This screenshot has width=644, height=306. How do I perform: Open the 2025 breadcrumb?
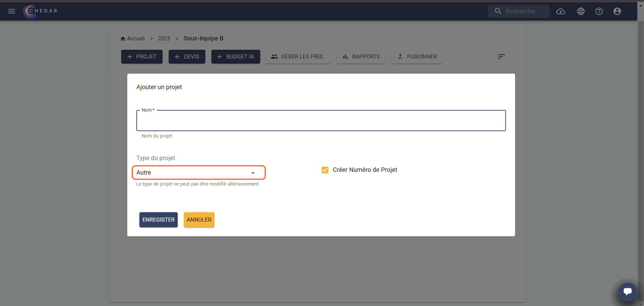click(164, 38)
